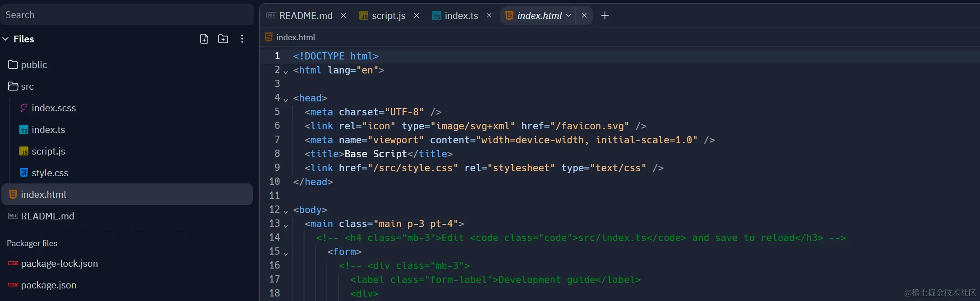Click the TypeScript icon beside index.ts in tree
This screenshot has width=980, height=301.
click(x=24, y=130)
